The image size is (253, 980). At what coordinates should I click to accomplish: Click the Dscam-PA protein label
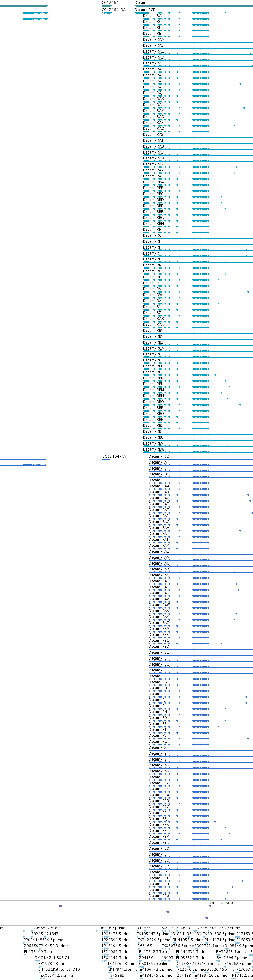click(x=158, y=462)
